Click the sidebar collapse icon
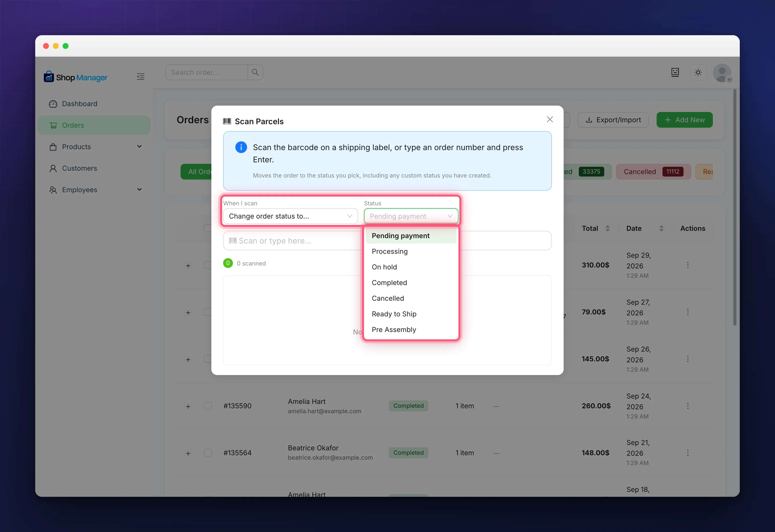This screenshot has width=775, height=532. [140, 77]
